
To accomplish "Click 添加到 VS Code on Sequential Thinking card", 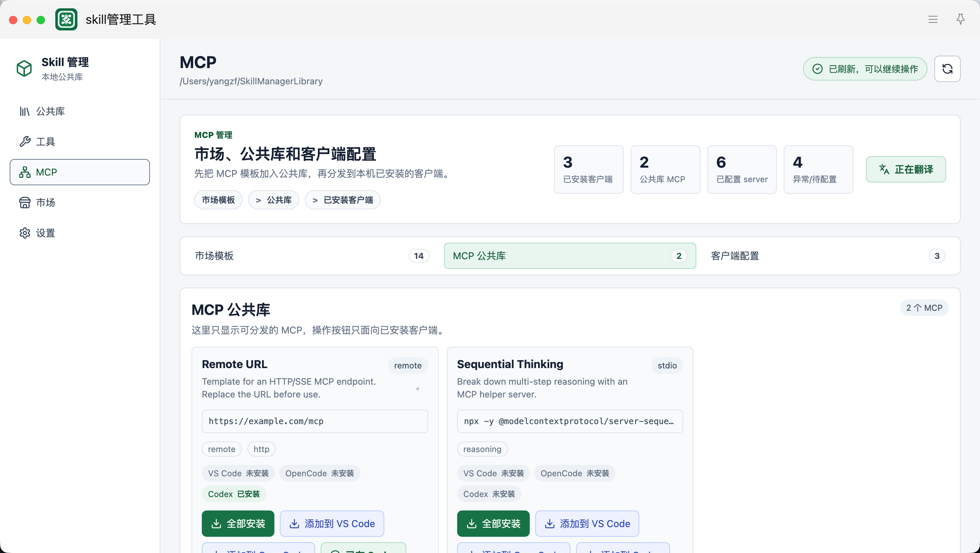I will click(x=587, y=524).
